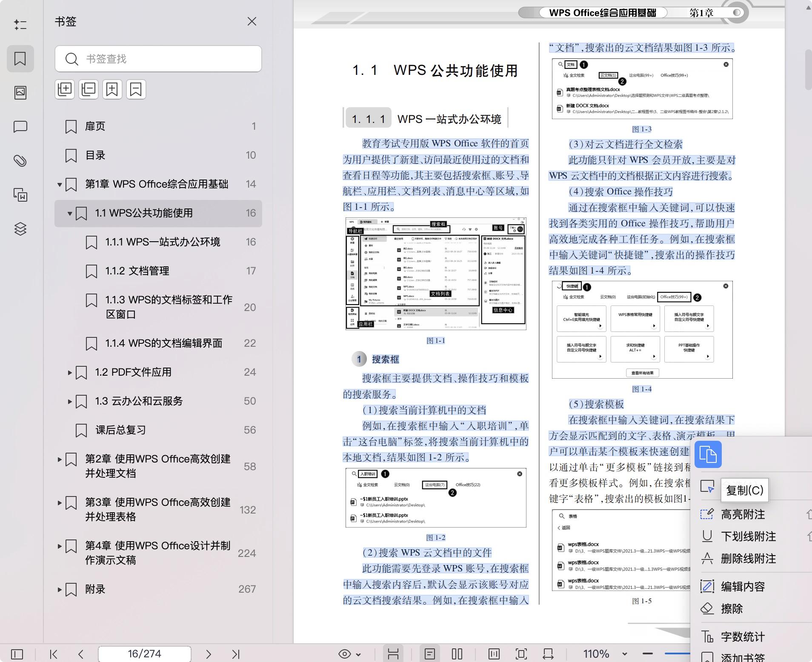Screen dimensions: 812x662
Task: Click the selection tool icon beside 复制(C)
Action: [x=707, y=487]
